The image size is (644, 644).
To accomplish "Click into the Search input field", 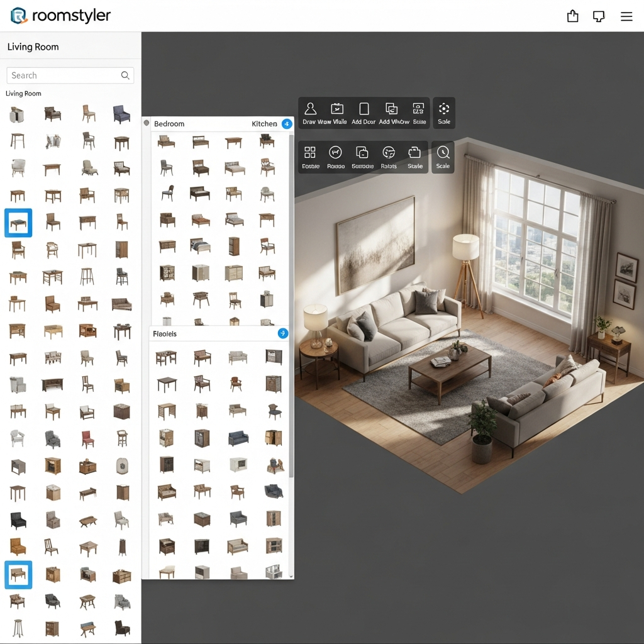I will pos(63,75).
